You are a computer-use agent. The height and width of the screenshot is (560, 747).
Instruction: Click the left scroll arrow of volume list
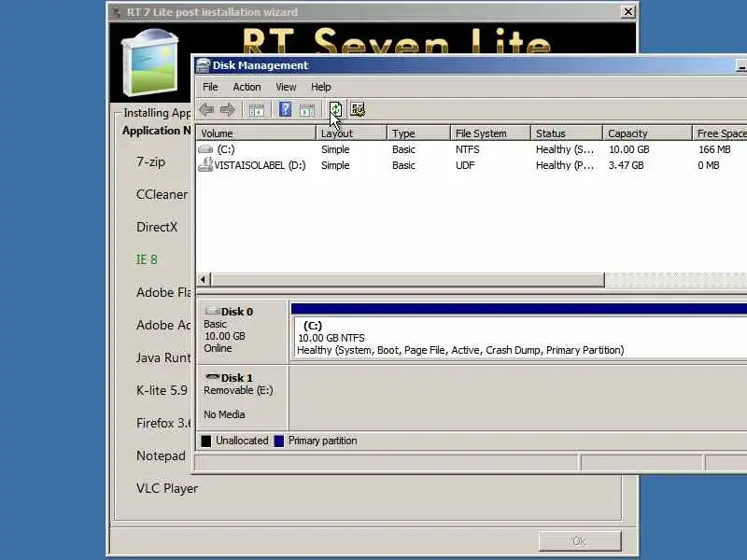(204, 280)
